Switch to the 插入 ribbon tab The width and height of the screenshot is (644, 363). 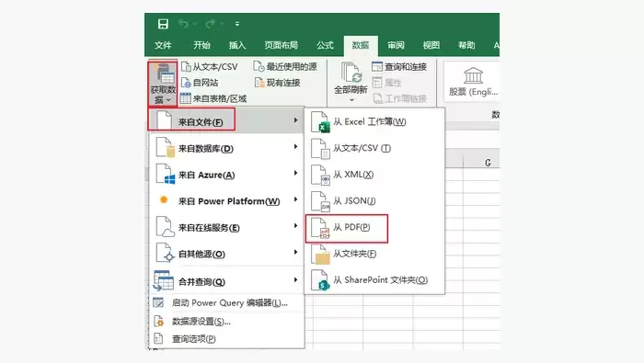tap(237, 45)
